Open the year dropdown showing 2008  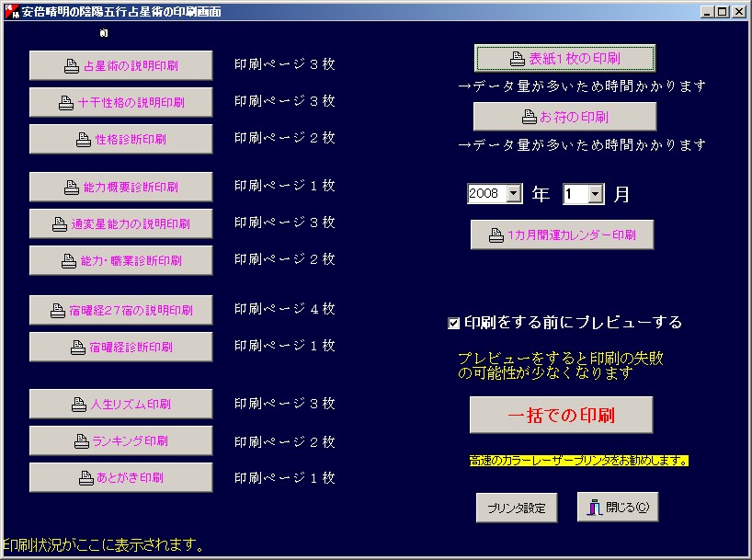click(x=514, y=193)
